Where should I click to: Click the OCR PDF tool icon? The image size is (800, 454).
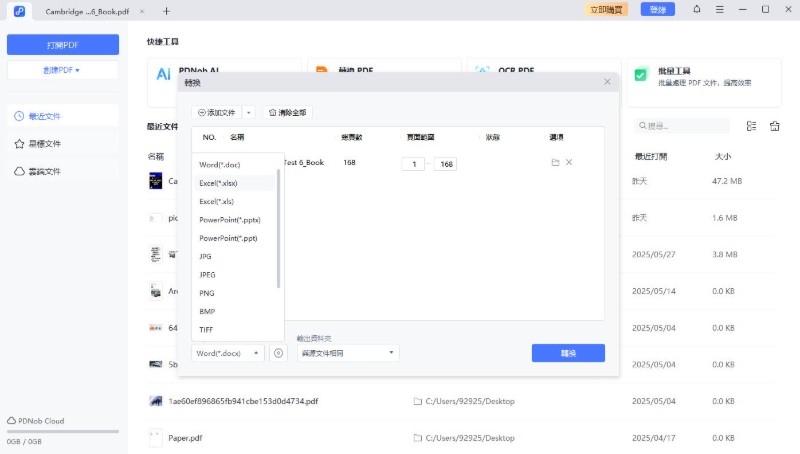[x=483, y=69]
